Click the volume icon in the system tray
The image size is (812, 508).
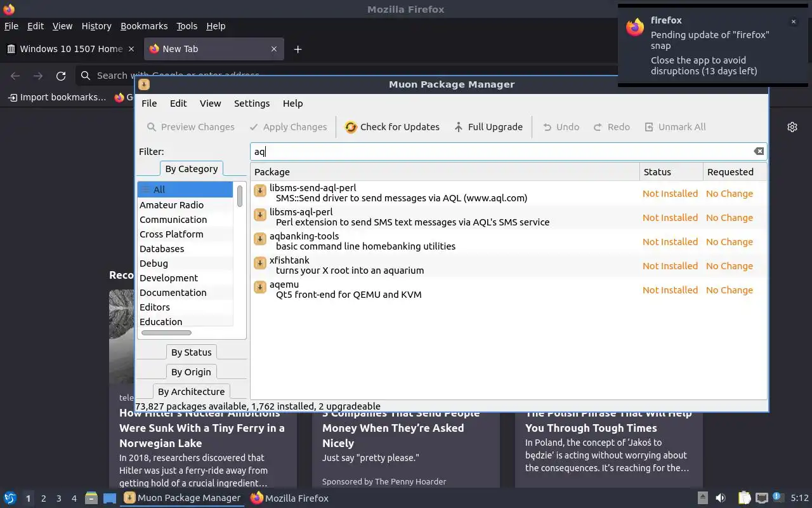721,498
